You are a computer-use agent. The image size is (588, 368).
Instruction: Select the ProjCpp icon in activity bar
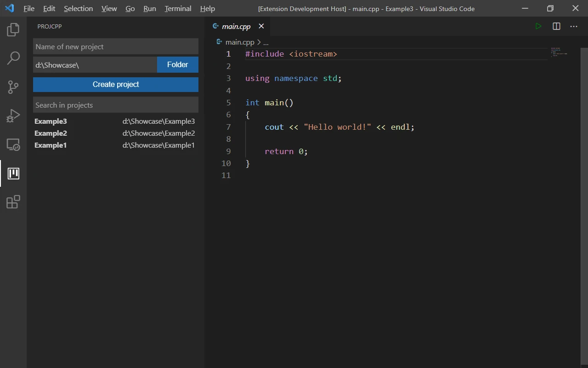coord(13,173)
